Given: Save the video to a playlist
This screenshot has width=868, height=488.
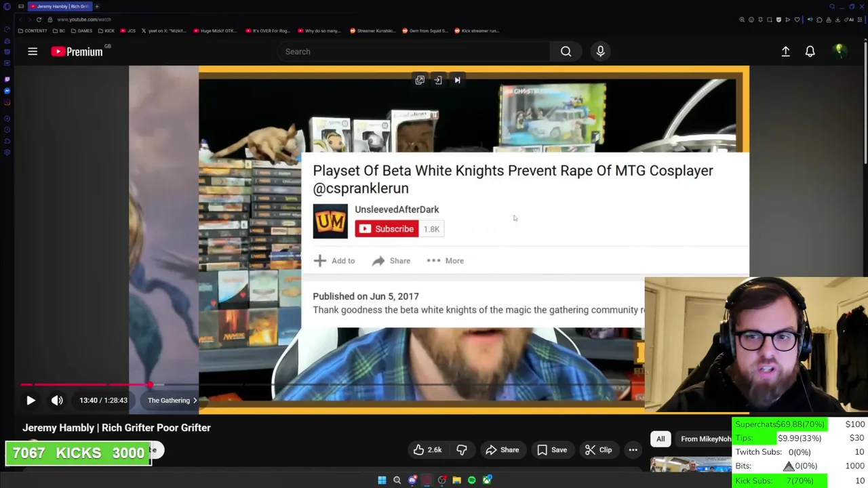Looking at the screenshot, I should tap(552, 450).
